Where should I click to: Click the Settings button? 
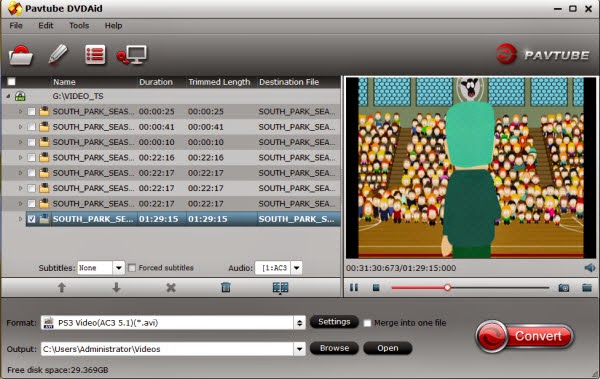tap(334, 322)
